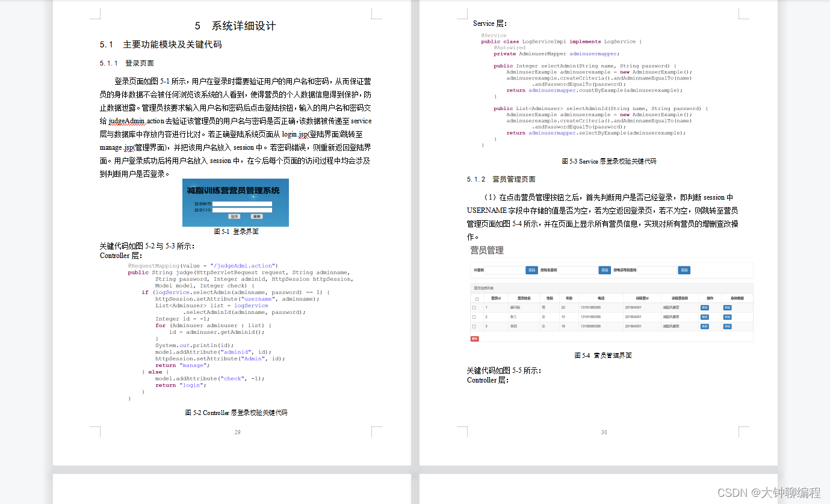Screen dimensions: 830x504
Task: Click the heading "5 系统详细设计"
Action: (x=235, y=26)
